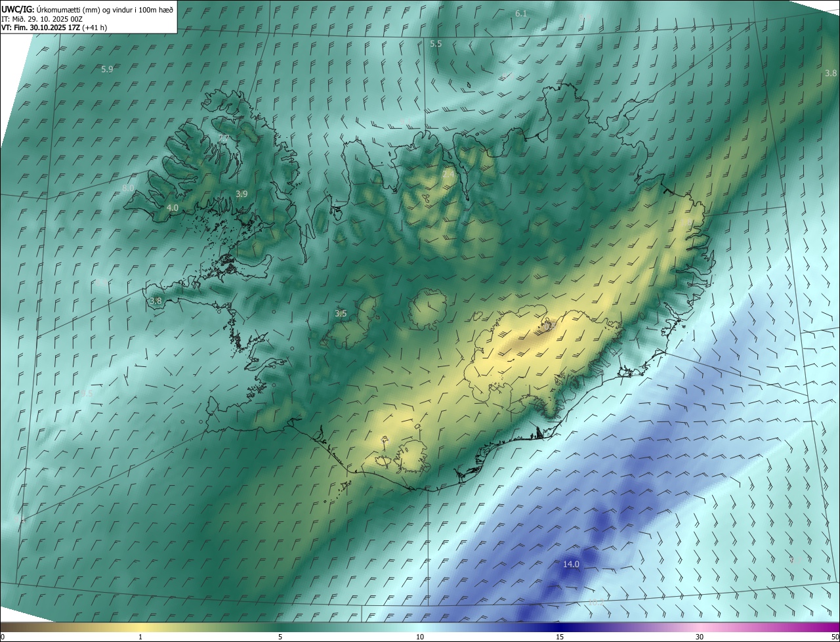Screen dimensions: 840x642
Task: Select the valid time 'VT: Fim. 30.10.2025 17Z'
Action: tap(40, 28)
